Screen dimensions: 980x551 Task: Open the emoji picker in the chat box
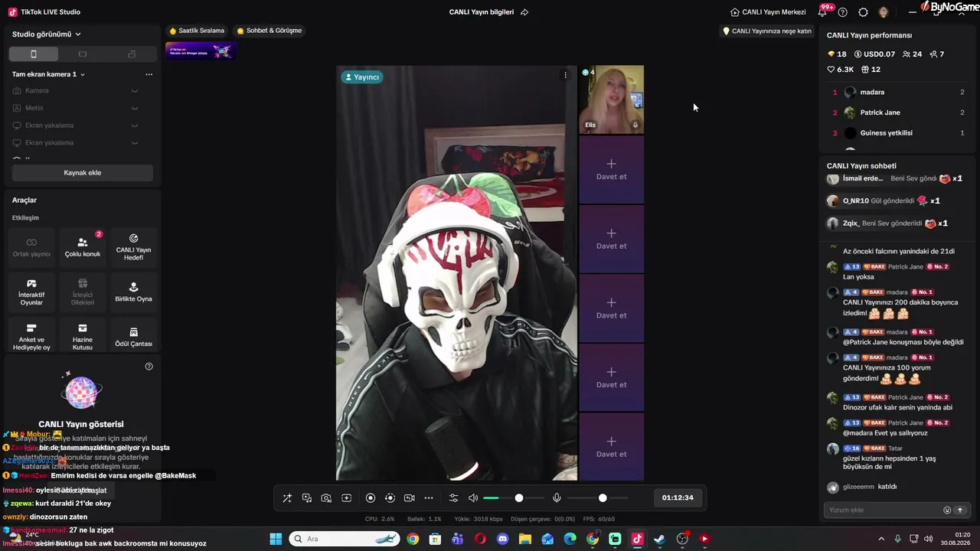[947, 510]
